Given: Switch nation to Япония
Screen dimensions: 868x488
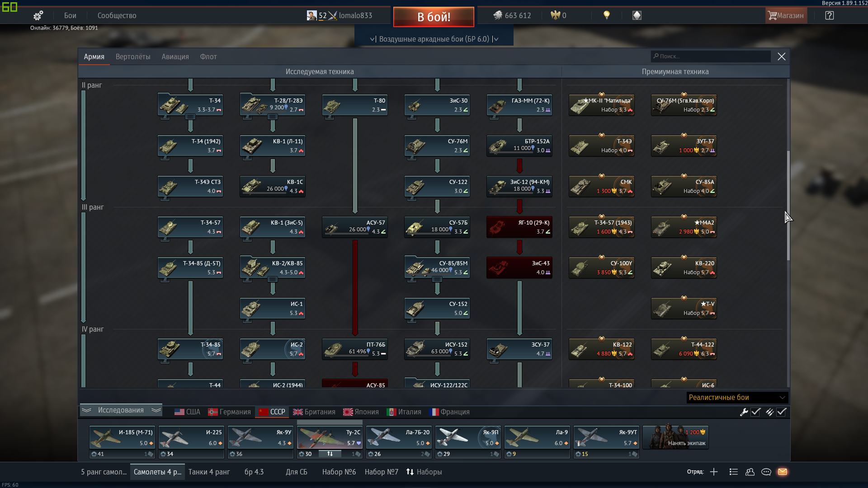Looking at the screenshot, I should point(361,412).
